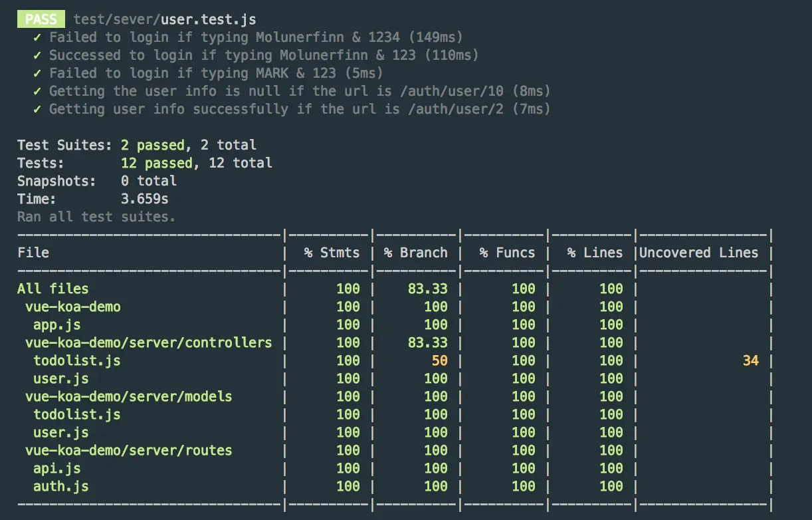Viewport: 812px width, 520px height.
Task: Click the user.test.js file path
Action: 165,20
